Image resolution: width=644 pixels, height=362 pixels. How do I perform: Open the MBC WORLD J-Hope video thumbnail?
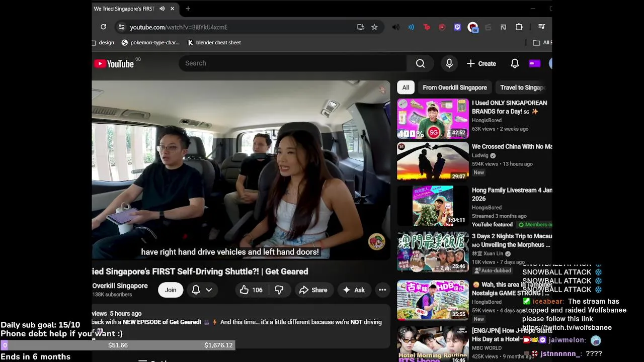pos(433,344)
